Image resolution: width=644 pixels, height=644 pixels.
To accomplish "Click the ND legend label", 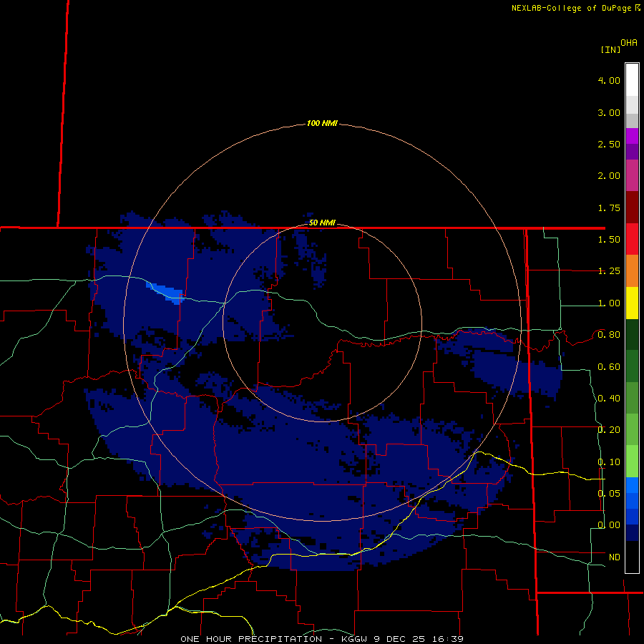I will (615, 557).
